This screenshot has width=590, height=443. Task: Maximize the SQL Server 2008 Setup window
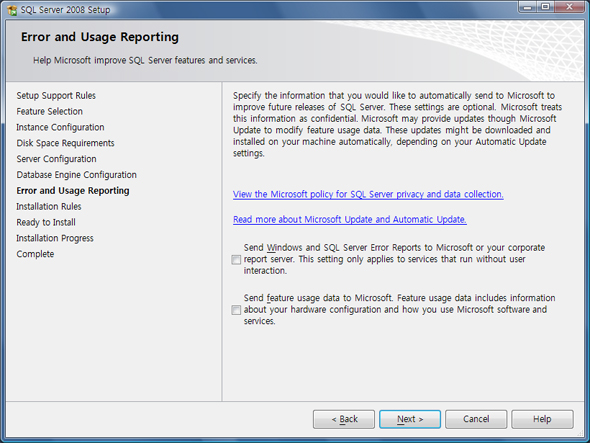pyautogui.click(x=545, y=7)
